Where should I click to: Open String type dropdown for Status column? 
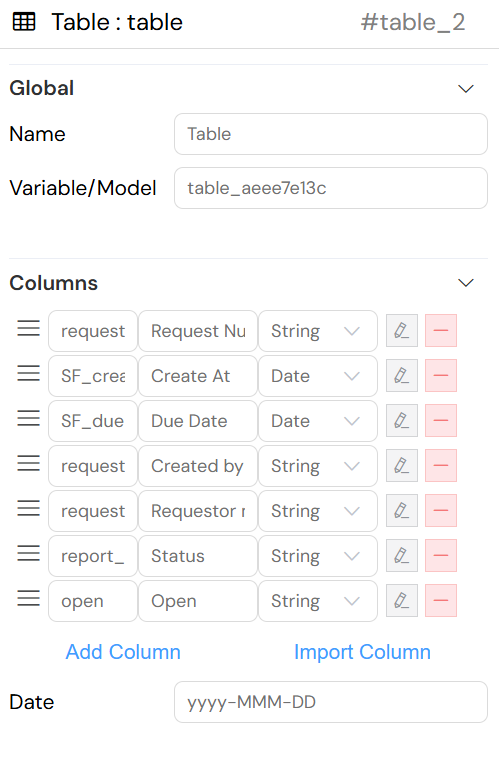[318, 555]
